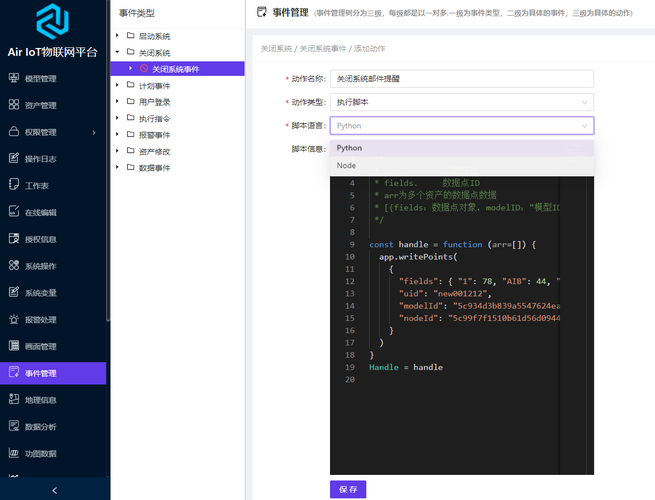This screenshot has height=500, width=655.
Task: Click the 功图数据 chart icon
Action: click(x=14, y=453)
